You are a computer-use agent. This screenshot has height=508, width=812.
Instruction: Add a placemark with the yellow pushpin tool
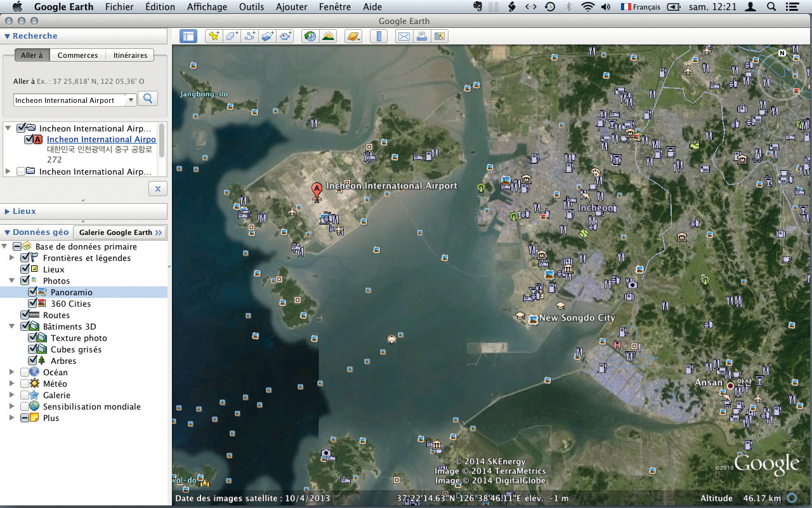[x=214, y=36]
